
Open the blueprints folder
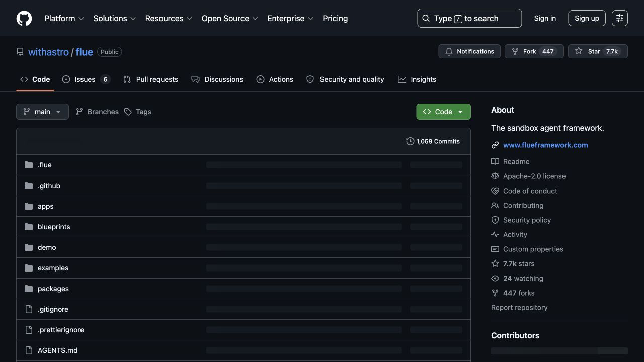click(54, 227)
